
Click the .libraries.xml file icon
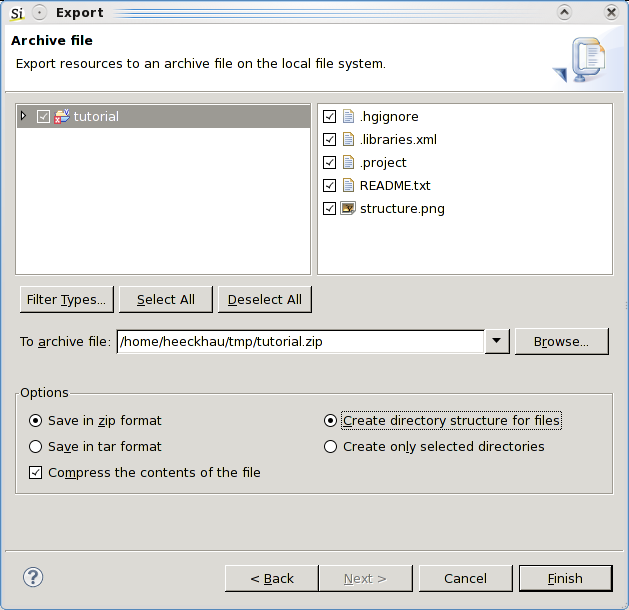click(x=348, y=140)
